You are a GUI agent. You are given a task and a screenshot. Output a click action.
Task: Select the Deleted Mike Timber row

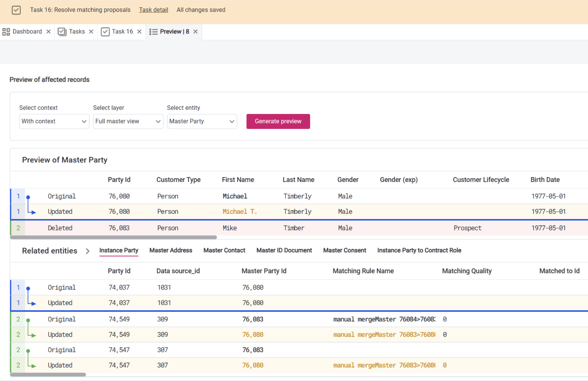[x=229, y=228]
